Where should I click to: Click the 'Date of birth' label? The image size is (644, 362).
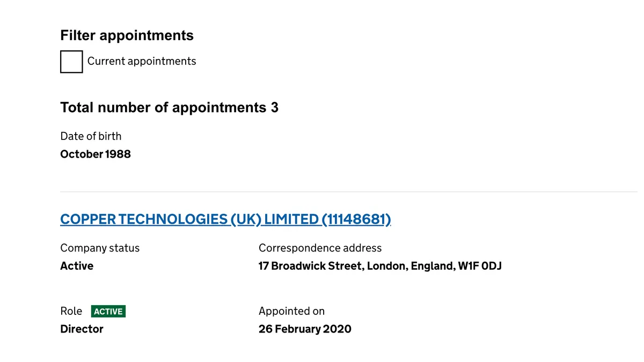pos(91,136)
